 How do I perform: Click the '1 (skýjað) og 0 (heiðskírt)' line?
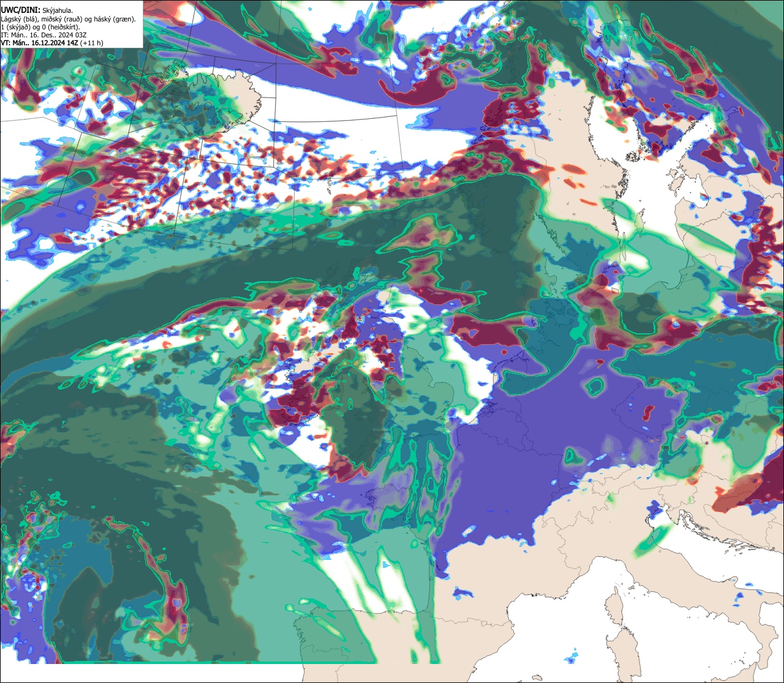[40, 27]
